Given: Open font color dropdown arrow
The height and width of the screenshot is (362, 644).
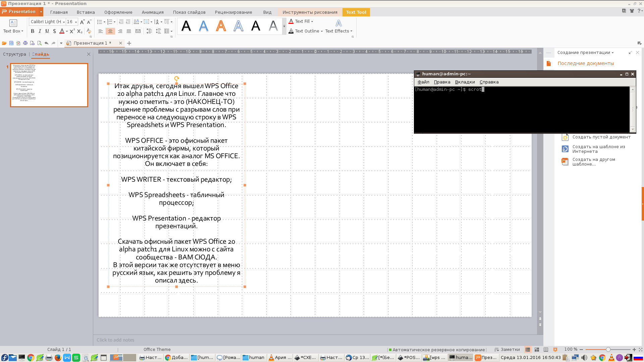Looking at the screenshot, I should tap(67, 32).
